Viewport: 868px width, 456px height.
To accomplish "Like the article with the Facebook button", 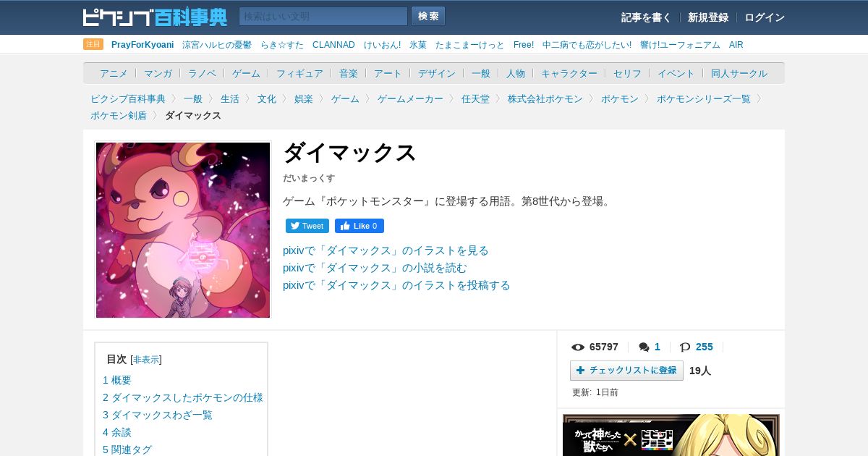I will [359, 226].
